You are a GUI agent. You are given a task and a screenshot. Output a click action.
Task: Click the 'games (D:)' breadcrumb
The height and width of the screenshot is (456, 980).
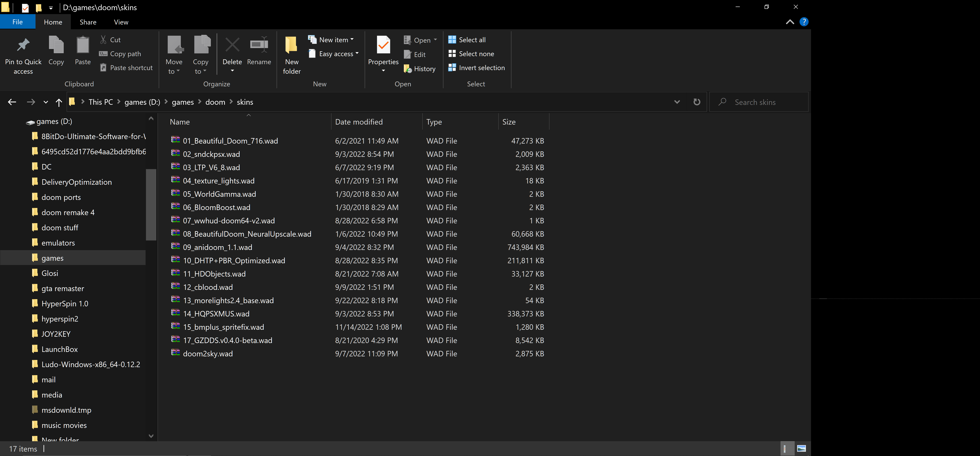coord(142,102)
